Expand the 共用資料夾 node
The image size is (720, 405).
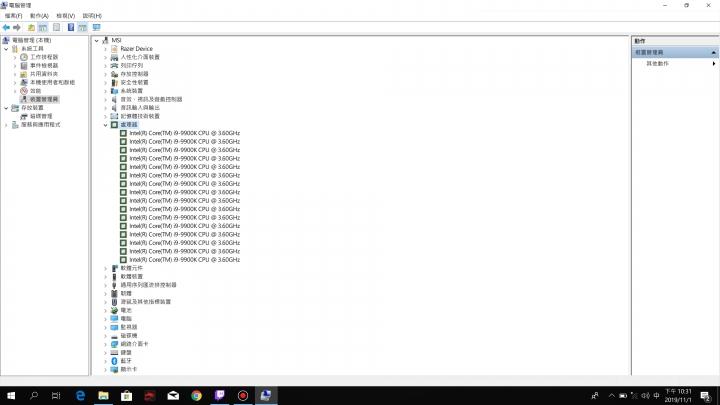(x=15, y=74)
